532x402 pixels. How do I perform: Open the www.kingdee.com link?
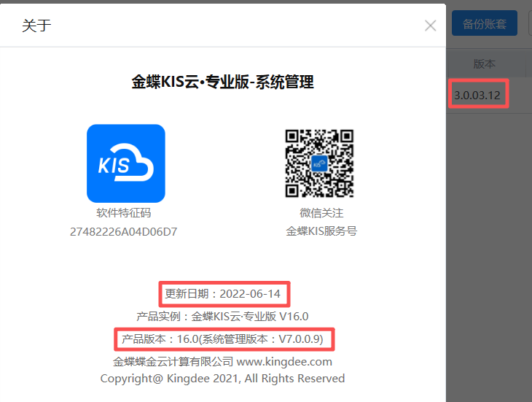tap(284, 362)
